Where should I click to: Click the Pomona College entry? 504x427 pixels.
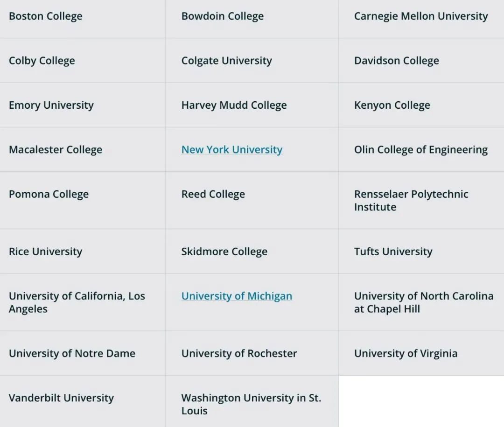click(49, 194)
